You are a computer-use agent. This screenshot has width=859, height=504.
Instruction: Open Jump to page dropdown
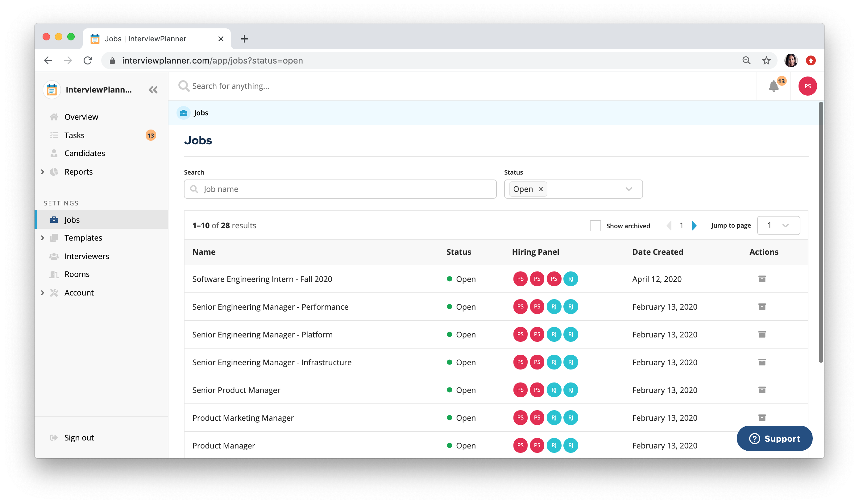coord(778,225)
